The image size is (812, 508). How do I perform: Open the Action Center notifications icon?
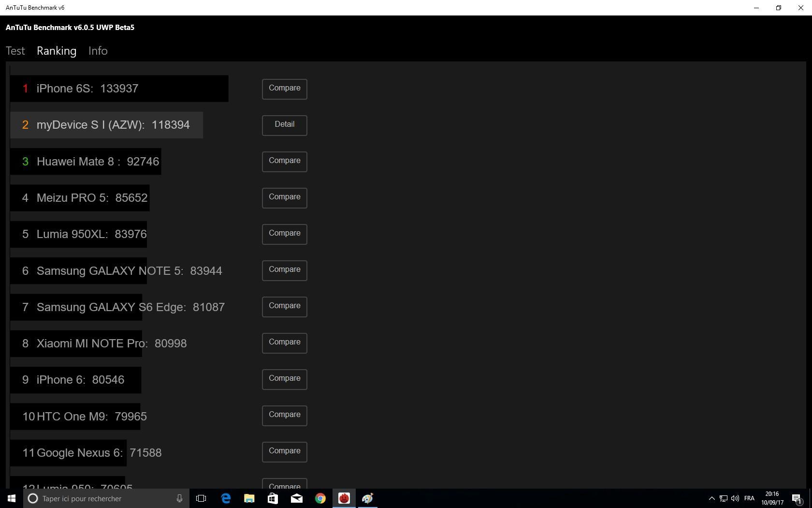[x=797, y=498]
